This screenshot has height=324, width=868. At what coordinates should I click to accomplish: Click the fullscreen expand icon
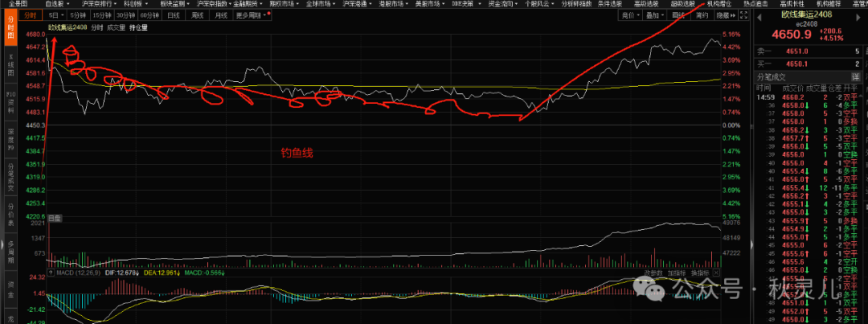[743, 15]
